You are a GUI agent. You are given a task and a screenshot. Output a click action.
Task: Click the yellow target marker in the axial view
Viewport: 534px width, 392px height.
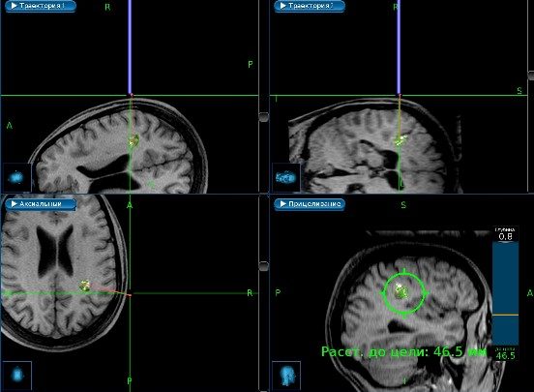pyautogui.click(x=85, y=286)
